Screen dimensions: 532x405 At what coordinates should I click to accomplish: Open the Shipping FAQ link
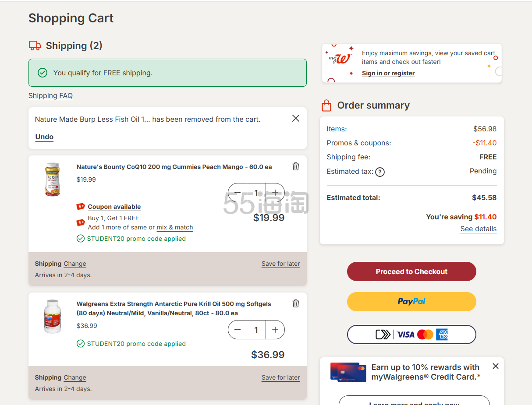click(x=50, y=95)
